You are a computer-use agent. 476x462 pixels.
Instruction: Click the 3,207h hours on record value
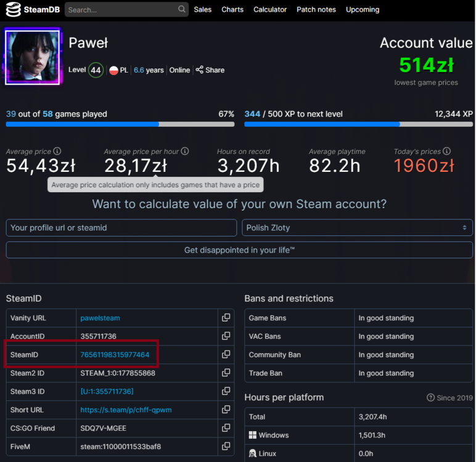coord(248,166)
